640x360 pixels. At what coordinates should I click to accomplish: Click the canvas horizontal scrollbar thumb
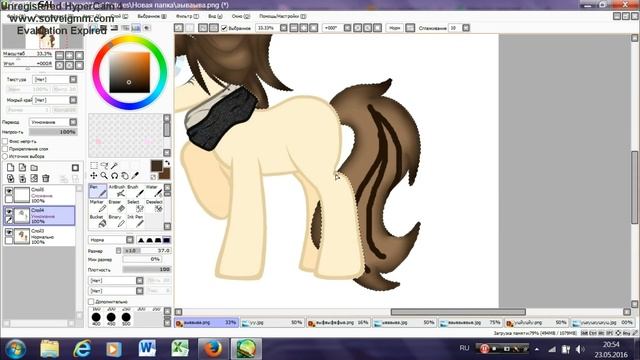tap(458, 312)
